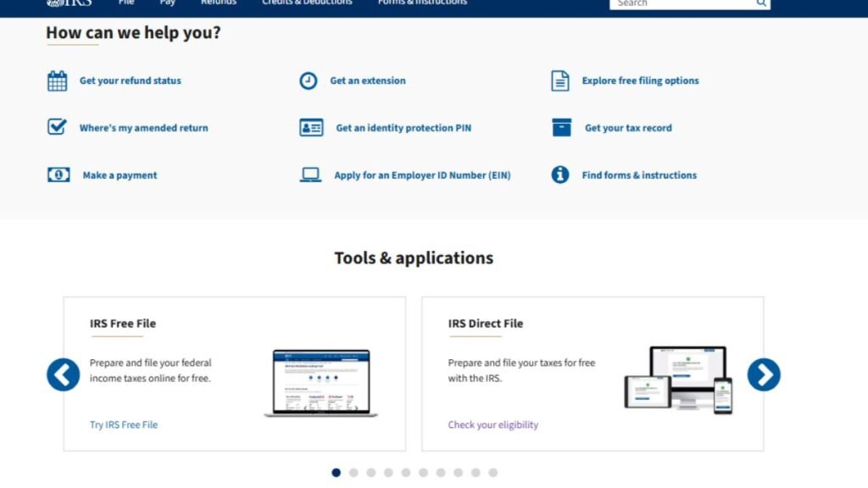Screen dimensions: 868x488
Task: Go to the previous tools carousel slide
Action: [63, 374]
